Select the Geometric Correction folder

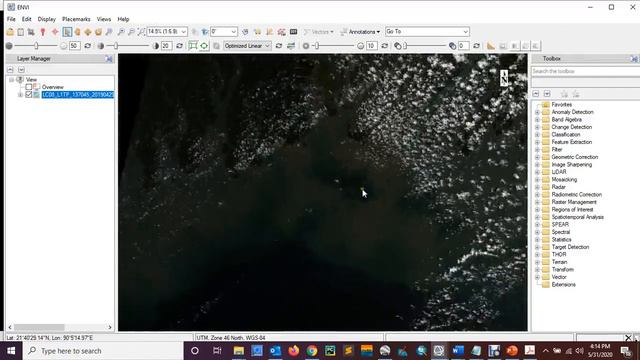coord(575,157)
